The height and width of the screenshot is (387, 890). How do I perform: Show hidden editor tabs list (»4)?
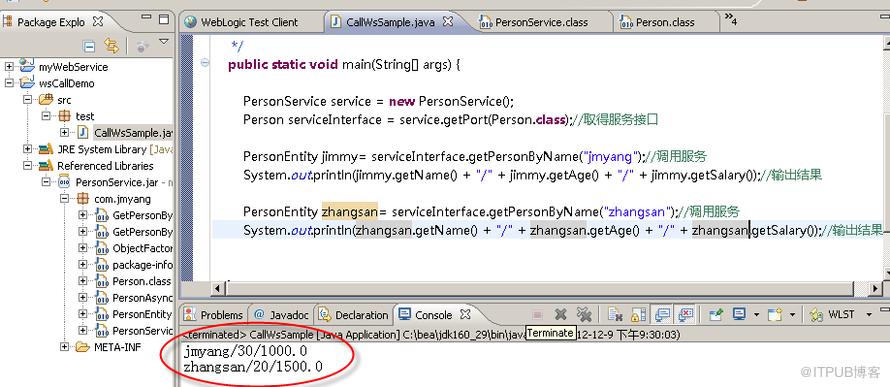pos(731,20)
